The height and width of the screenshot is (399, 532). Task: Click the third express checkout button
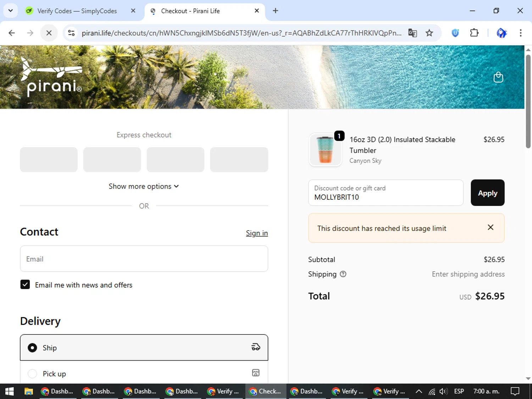176,160
